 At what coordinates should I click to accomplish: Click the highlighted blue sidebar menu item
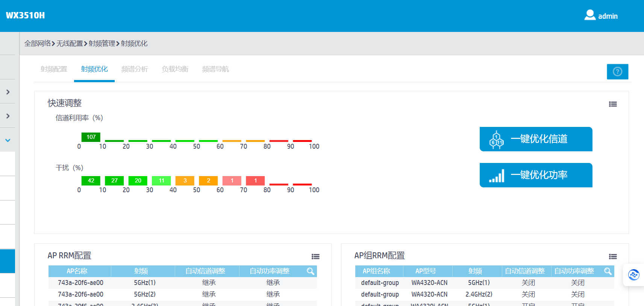(8, 261)
